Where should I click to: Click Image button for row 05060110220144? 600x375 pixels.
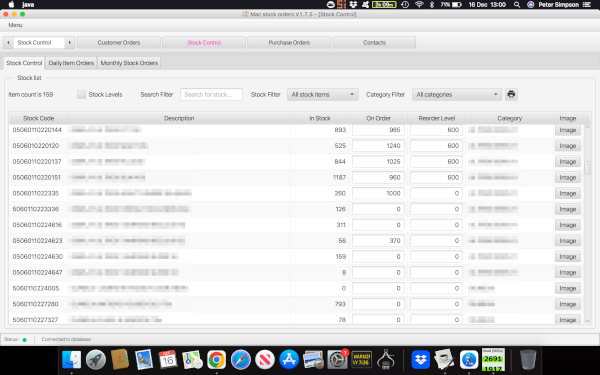568,130
